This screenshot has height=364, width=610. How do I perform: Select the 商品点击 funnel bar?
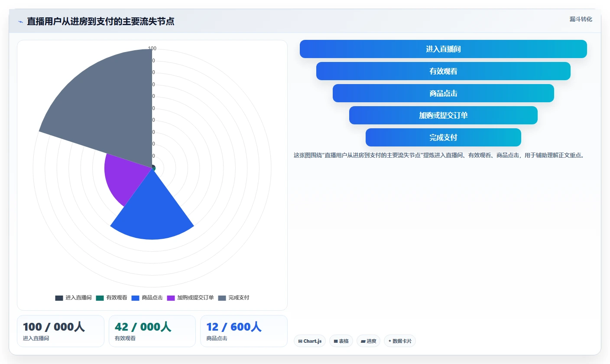(x=443, y=93)
